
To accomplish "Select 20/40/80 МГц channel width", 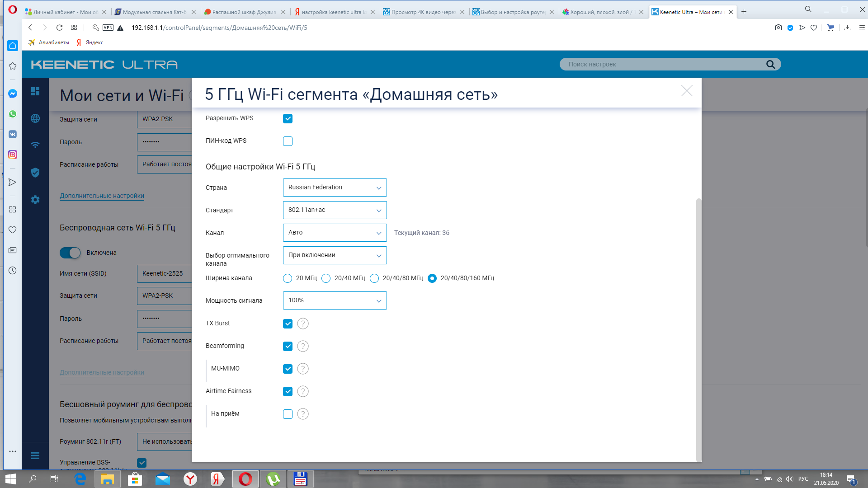I will pos(374,278).
